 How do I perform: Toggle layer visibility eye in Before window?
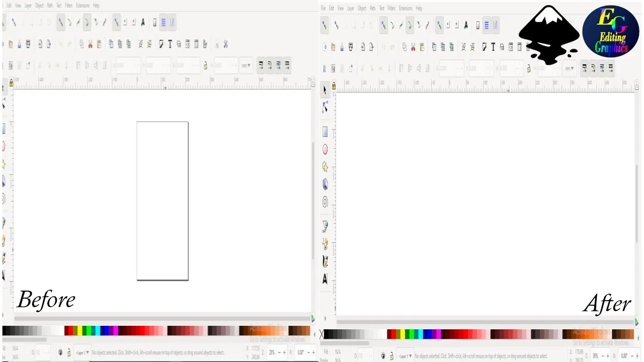coord(60,353)
